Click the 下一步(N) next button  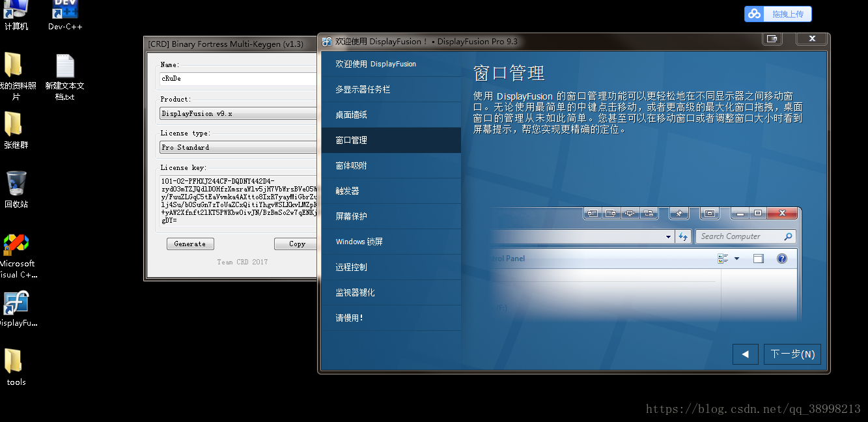792,354
